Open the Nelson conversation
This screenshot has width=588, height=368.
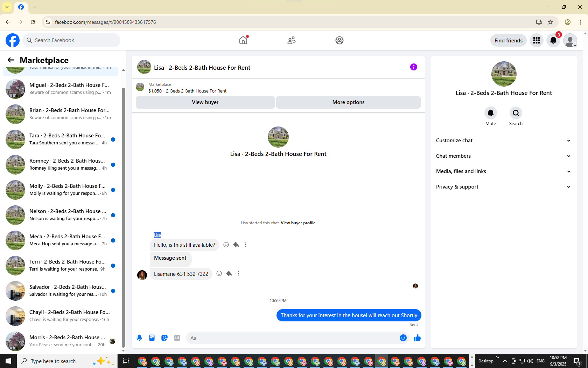61,215
